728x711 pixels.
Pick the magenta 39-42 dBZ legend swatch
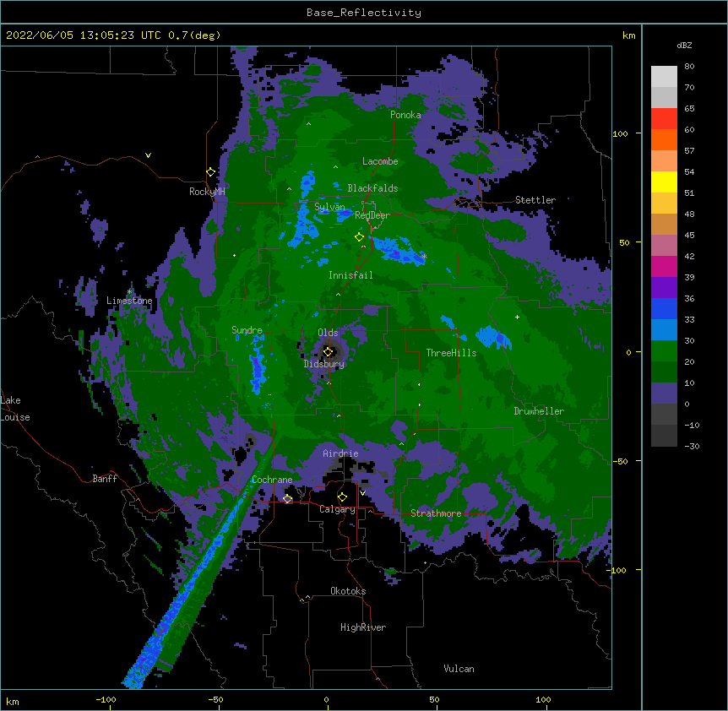pos(664,266)
